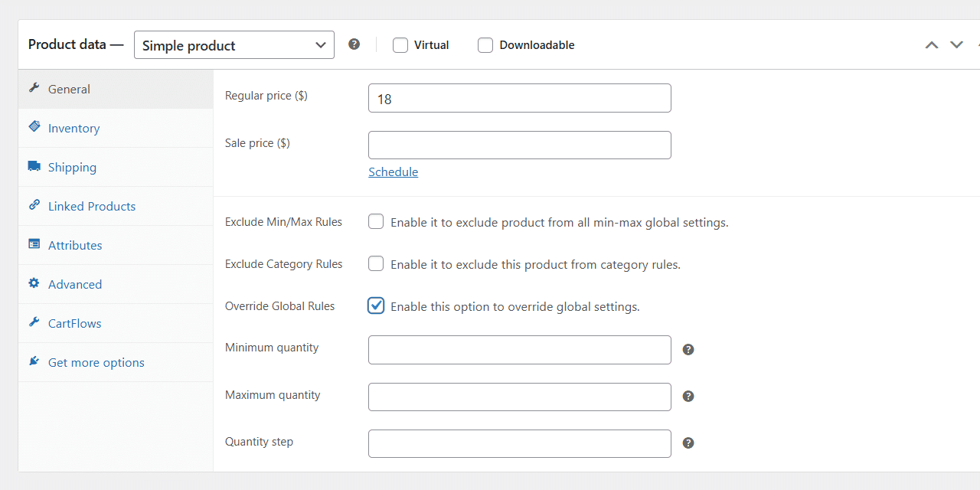
Task: Uncheck the Override Global Rules checkbox
Action: pyautogui.click(x=376, y=305)
